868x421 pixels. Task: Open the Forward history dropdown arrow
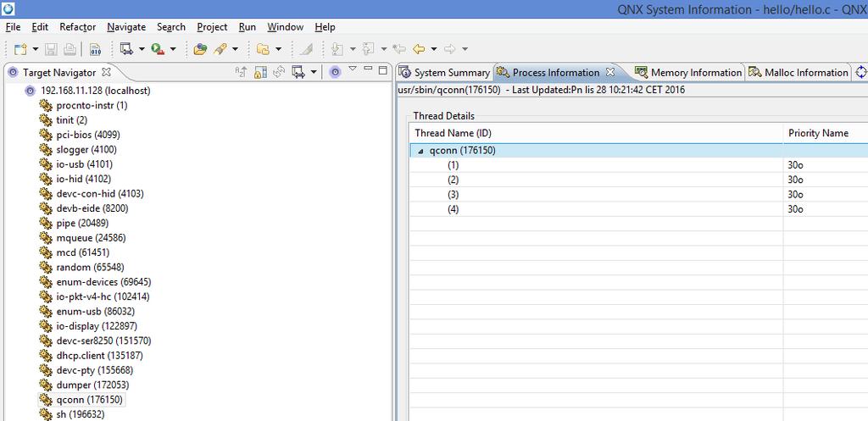click(465, 49)
